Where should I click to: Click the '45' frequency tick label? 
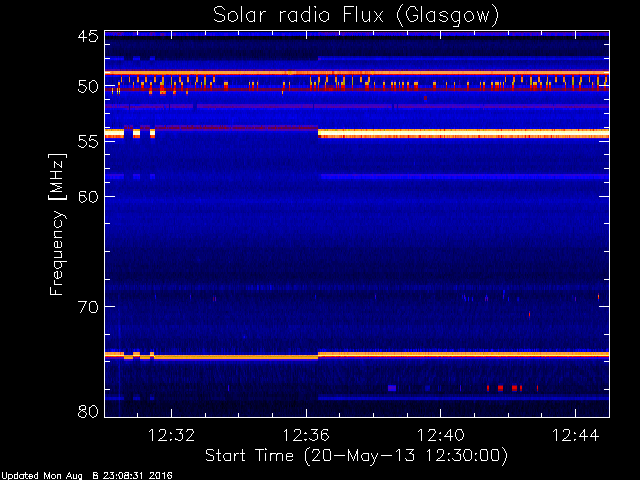coord(88,36)
